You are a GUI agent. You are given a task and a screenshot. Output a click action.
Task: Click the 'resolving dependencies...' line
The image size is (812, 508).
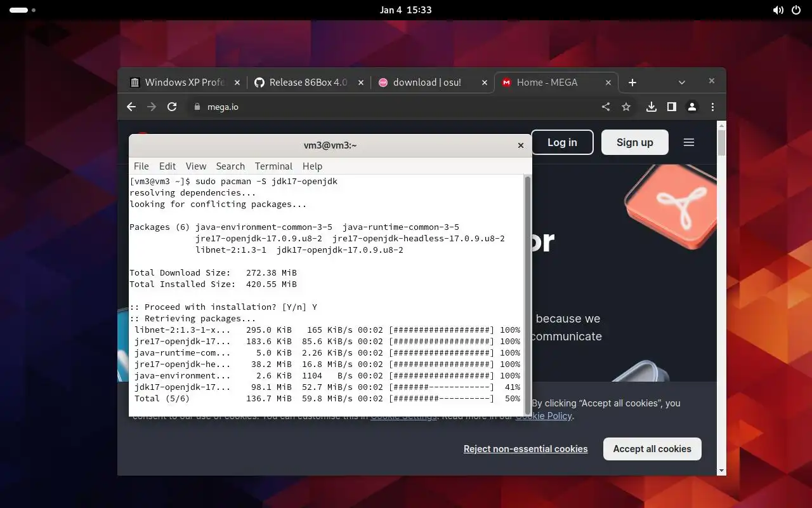[x=193, y=192]
